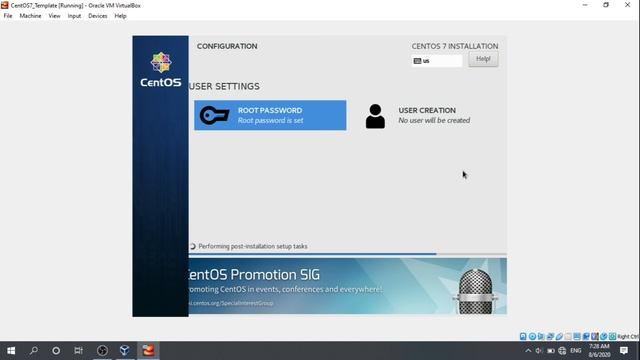
Task: Click VirtualBox display status icon
Action: point(577,336)
